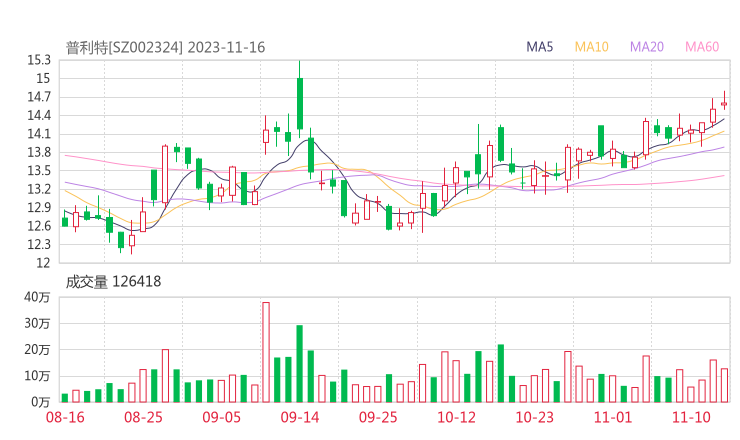The image size is (740, 440).
Task: Select the 10-12 date label
Action: click(x=456, y=417)
